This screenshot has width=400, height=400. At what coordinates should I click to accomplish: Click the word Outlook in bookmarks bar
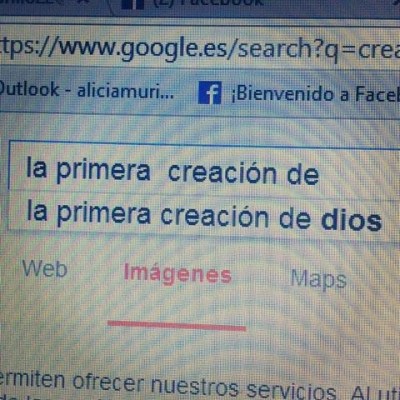pyautogui.click(x=29, y=89)
